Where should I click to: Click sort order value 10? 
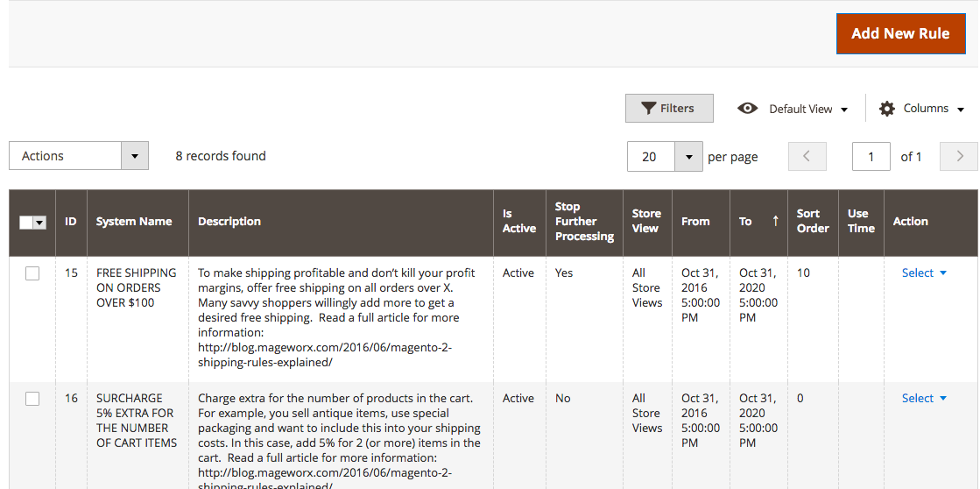coord(803,273)
